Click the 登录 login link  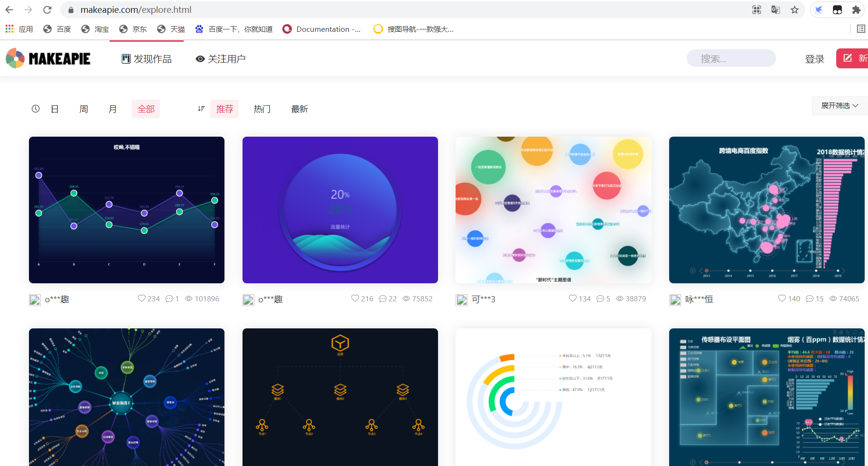click(815, 58)
